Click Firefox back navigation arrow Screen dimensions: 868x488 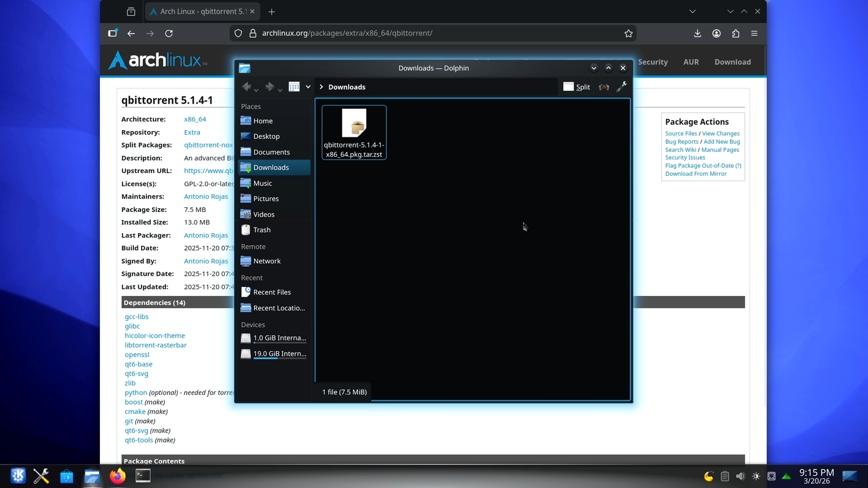tap(131, 33)
